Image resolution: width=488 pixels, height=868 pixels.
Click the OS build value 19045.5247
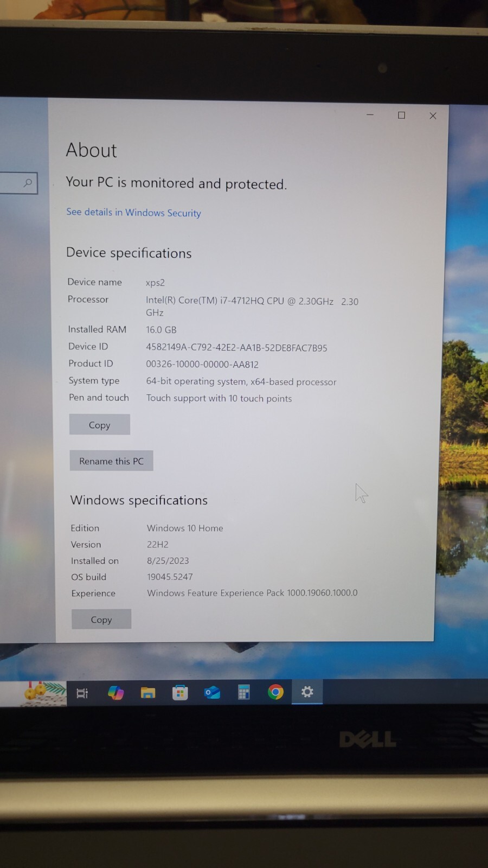pos(170,577)
